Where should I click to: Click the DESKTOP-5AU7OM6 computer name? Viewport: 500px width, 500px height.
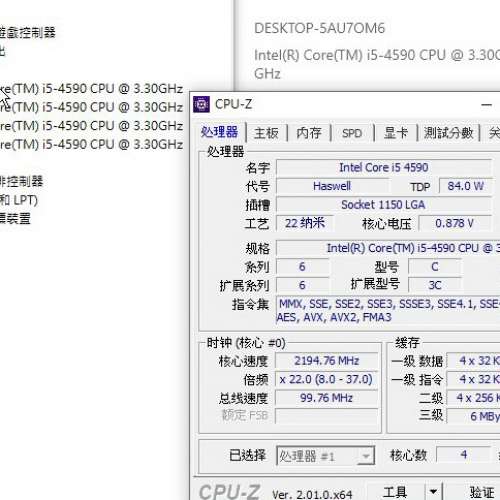319,28
